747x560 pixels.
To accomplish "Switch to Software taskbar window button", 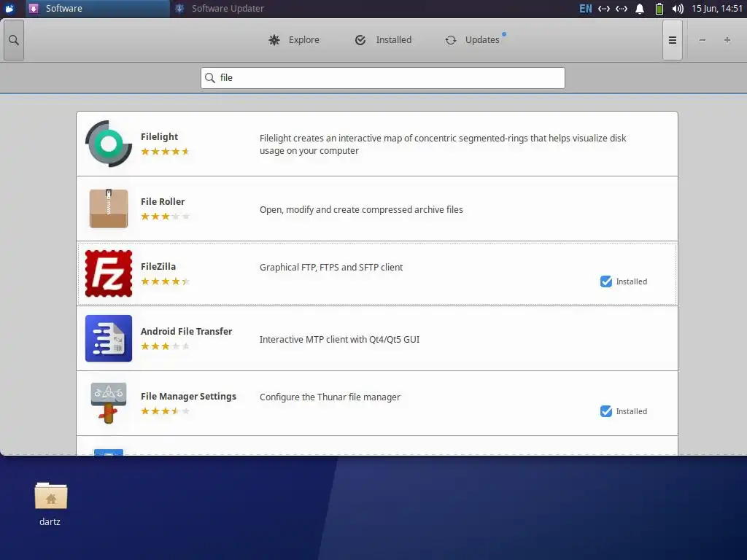I will 97,9.
